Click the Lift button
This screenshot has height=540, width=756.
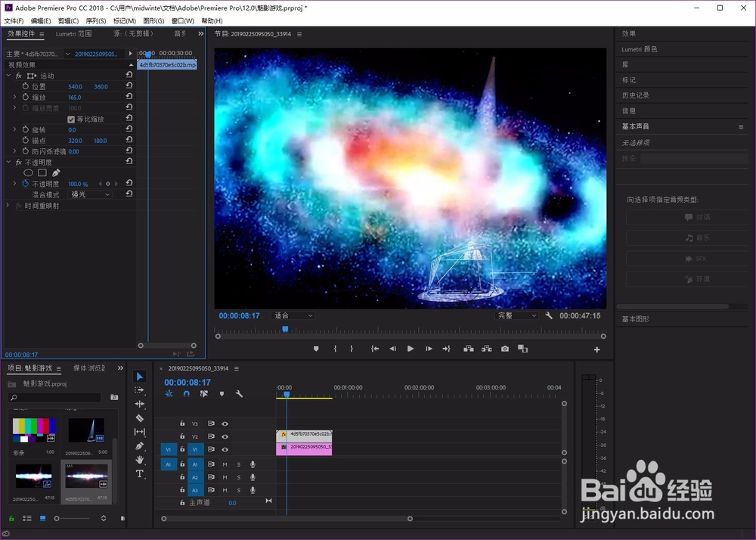tap(468, 349)
